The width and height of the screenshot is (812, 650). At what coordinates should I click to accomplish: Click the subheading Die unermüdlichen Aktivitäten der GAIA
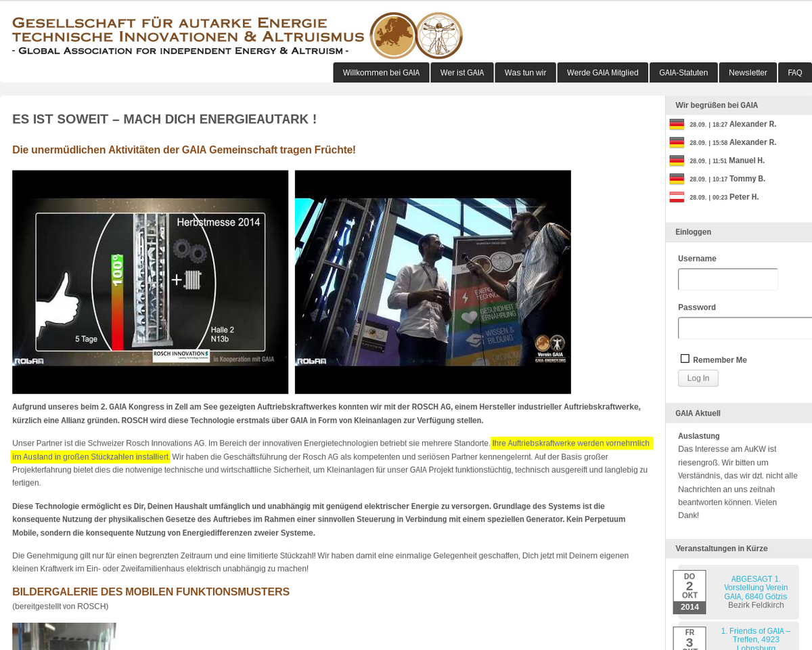pos(184,150)
